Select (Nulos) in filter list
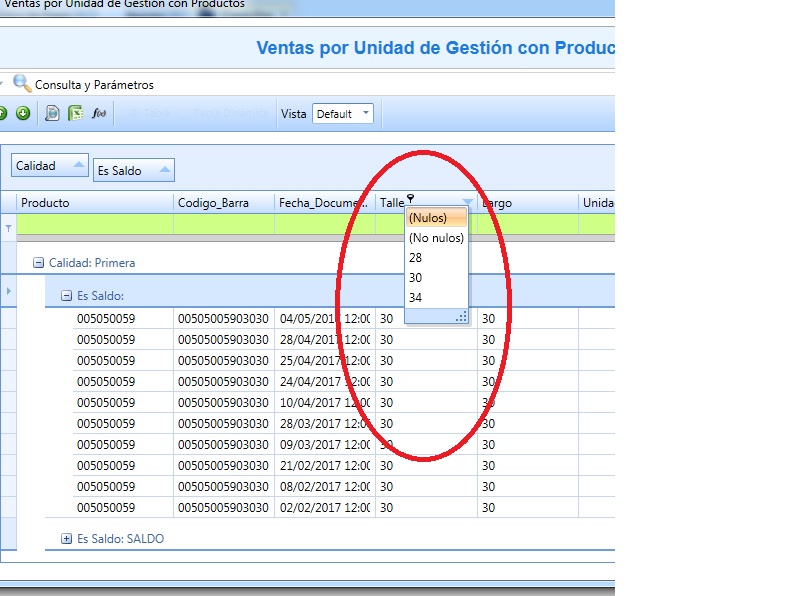The width and height of the screenshot is (800, 596). point(436,218)
